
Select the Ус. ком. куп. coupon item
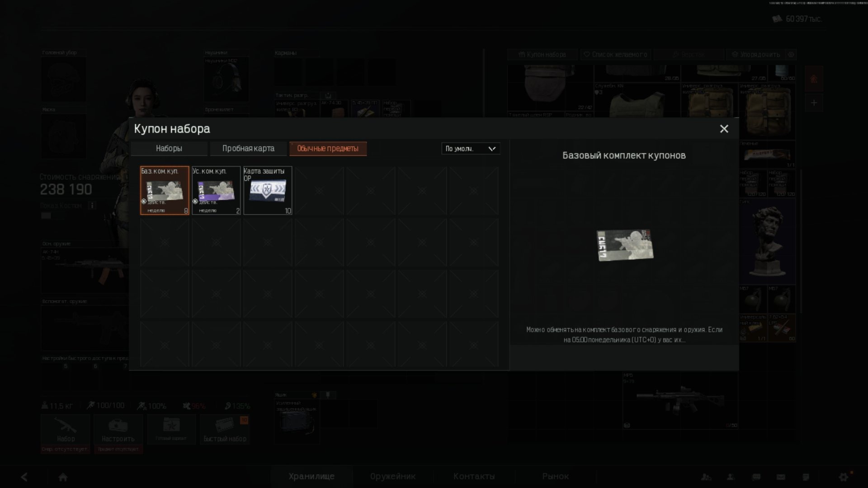click(216, 190)
